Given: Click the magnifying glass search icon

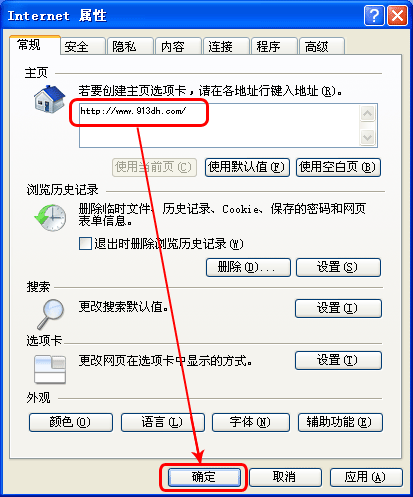Looking at the screenshot, I should point(51,314).
